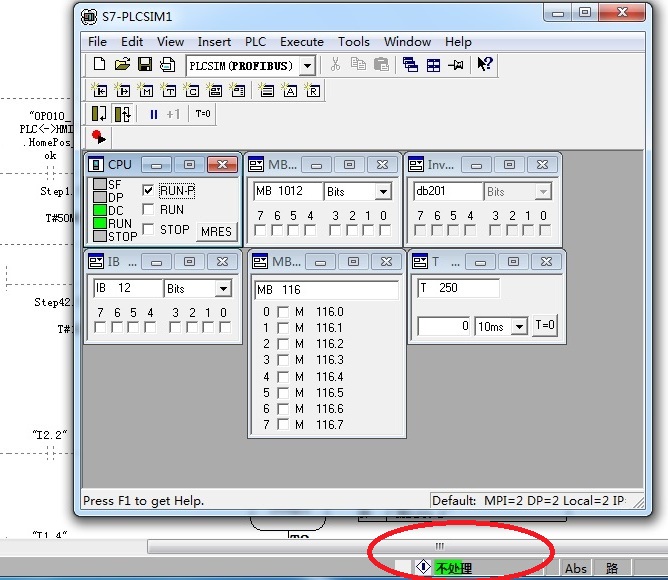Insert a Generic variable subwindow icon

tap(214, 90)
